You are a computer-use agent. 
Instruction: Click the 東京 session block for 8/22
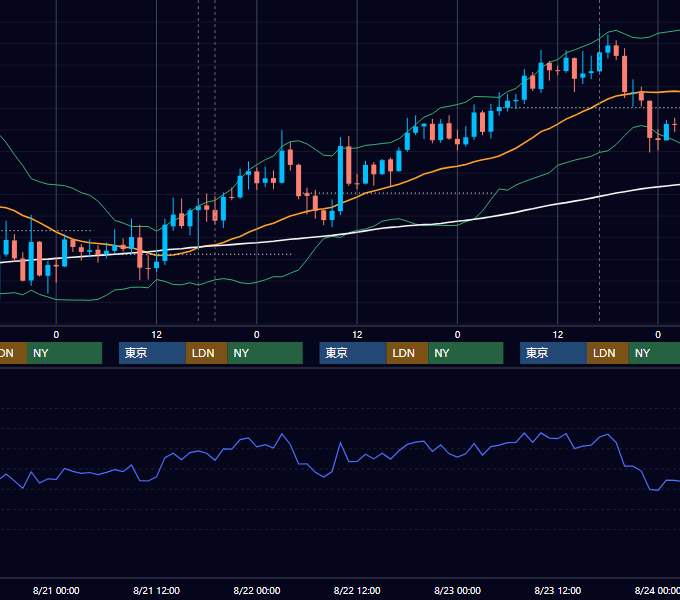[x=353, y=353]
